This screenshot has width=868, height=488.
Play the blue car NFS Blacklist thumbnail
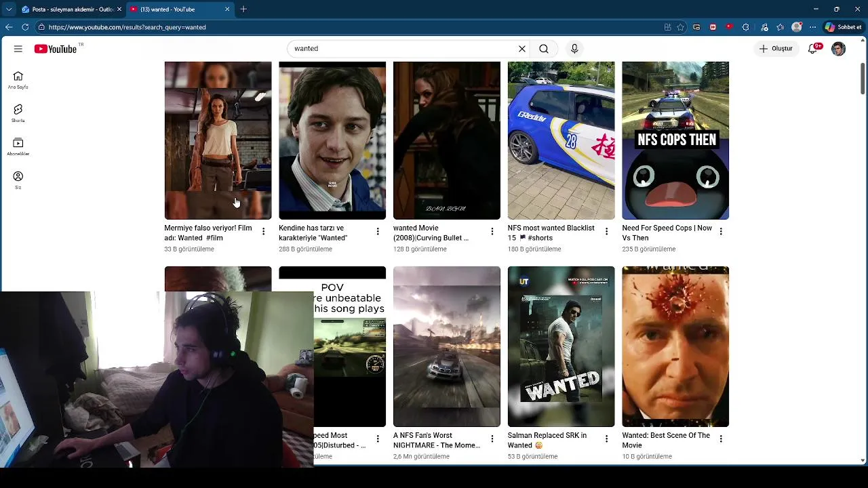[561, 140]
